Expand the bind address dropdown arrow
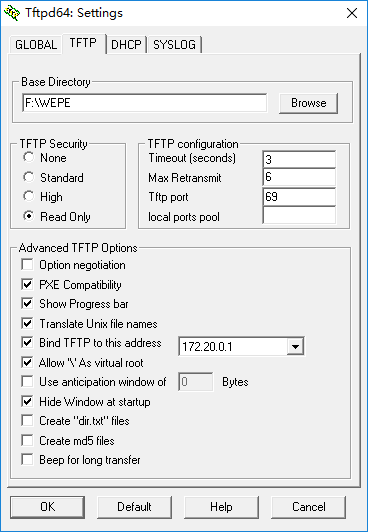This screenshot has height=532, width=368. tap(295, 347)
